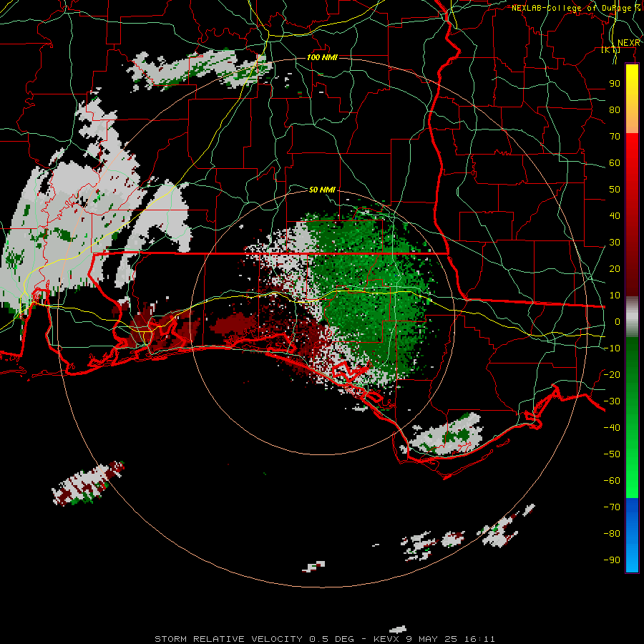Viewport: 644px width, 644px height.
Task: Click the 0 value on the velocity scale
Action: (x=618, y=322)
